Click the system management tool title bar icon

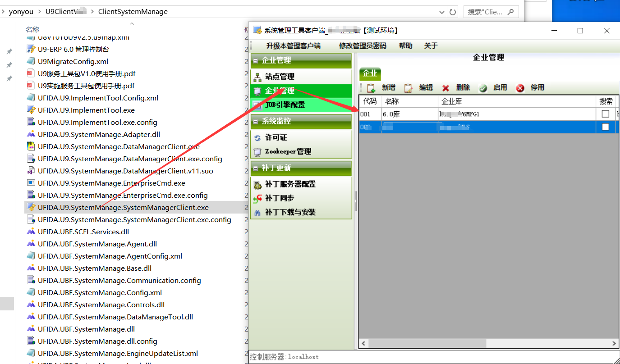257,30
